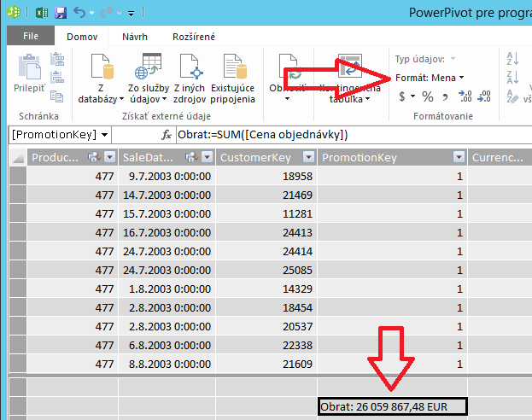Open filter dropdown for SaleDate column

click(208, 157)
